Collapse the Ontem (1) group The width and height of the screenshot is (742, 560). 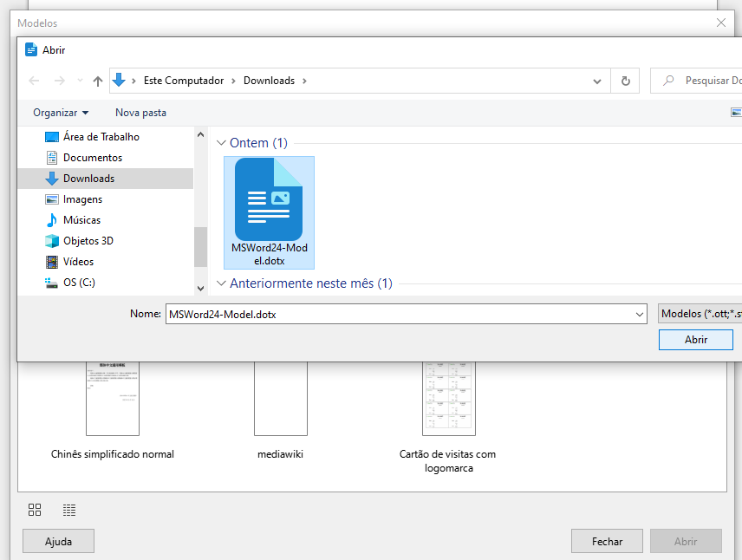(x=222, y=142)
